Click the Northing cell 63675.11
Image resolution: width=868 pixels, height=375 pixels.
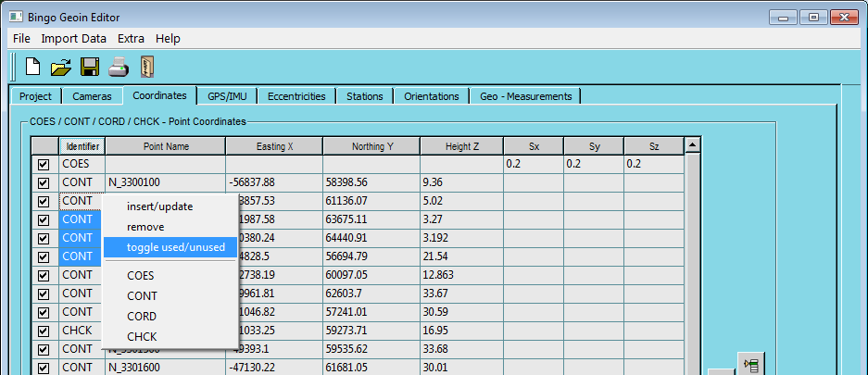(x=371, y=219)
